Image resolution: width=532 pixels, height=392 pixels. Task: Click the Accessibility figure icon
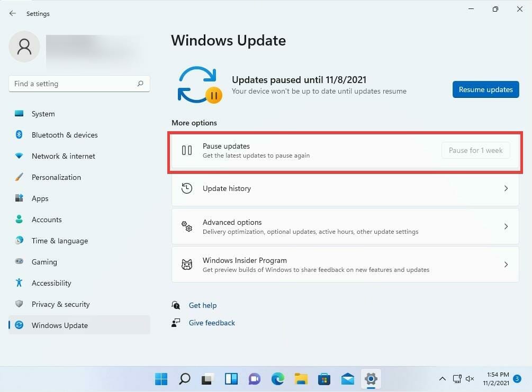(19, 282)
